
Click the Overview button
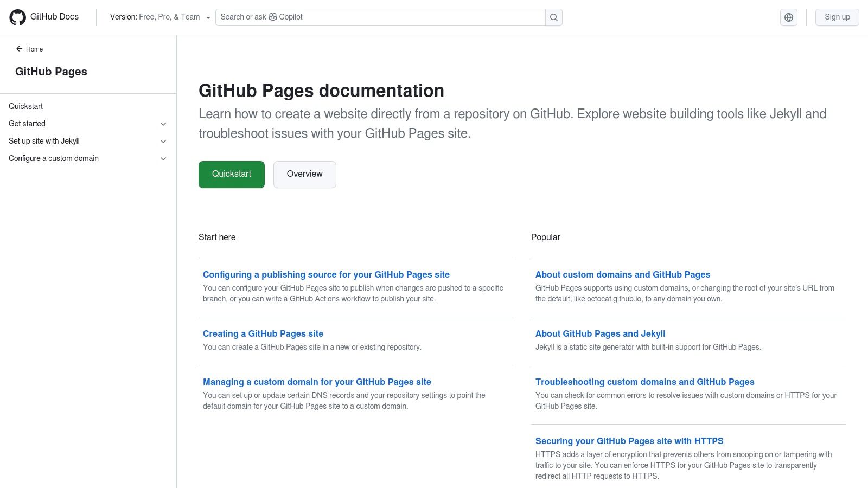tap(304, 174)
